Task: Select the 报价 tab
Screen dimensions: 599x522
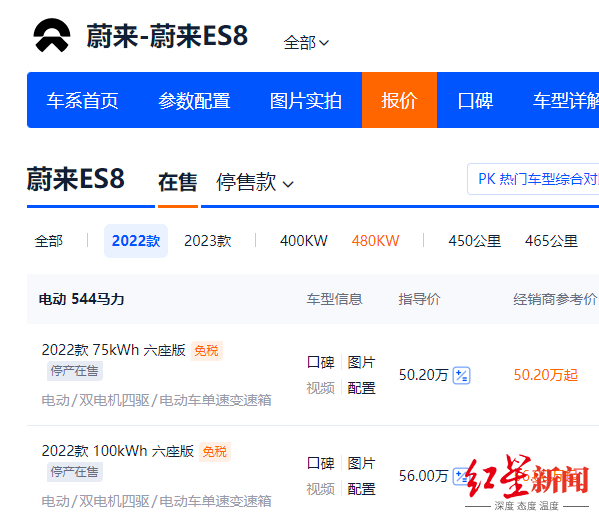Action: tap(399, 100)
